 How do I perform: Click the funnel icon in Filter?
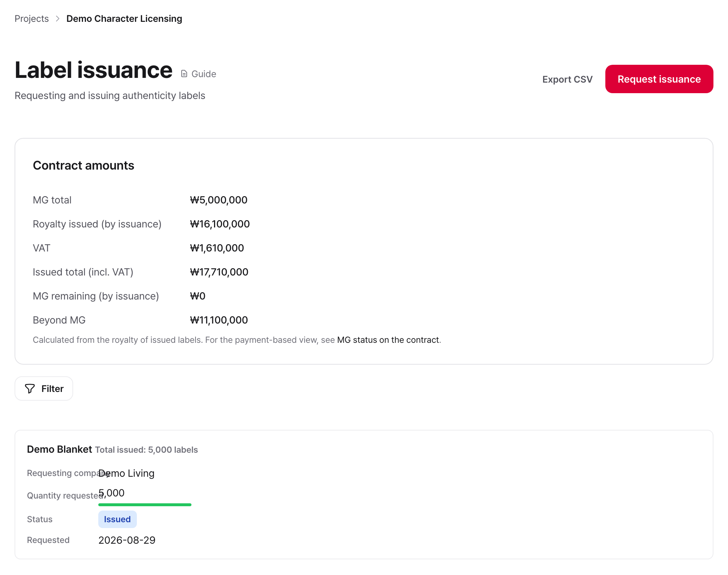click(x=30, y=389)
